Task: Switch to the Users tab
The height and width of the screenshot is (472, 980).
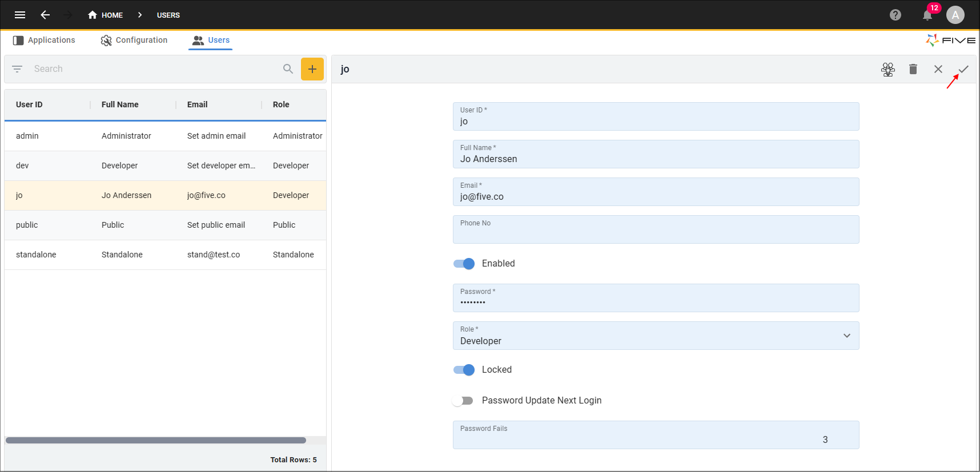Action: click(211, 40)
